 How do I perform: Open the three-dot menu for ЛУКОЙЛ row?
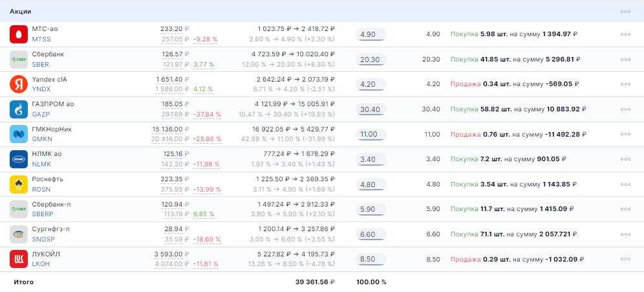click(625, 259)
